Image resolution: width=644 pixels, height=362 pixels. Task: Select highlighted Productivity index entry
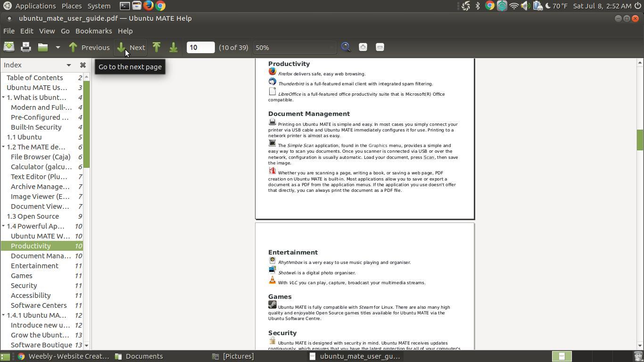tap(42, 246)
